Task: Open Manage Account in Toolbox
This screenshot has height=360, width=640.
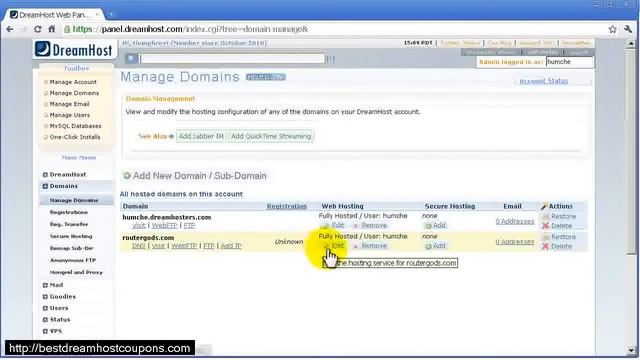Action: 73,82
